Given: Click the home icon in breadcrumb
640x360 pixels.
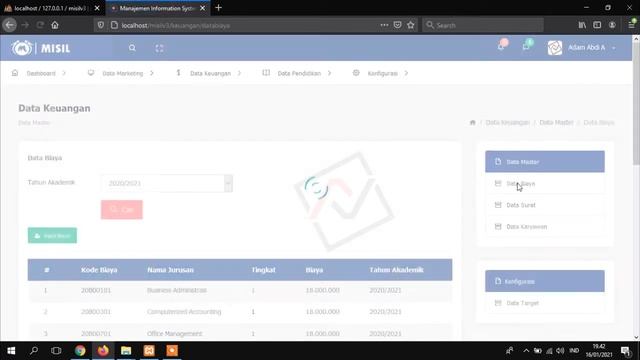Looking at the screenshot, I should 473,122.
